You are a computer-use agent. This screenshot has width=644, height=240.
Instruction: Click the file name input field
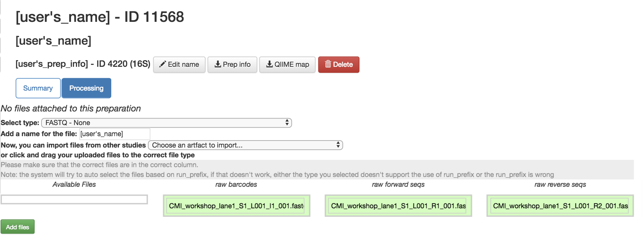coord(115,134)
